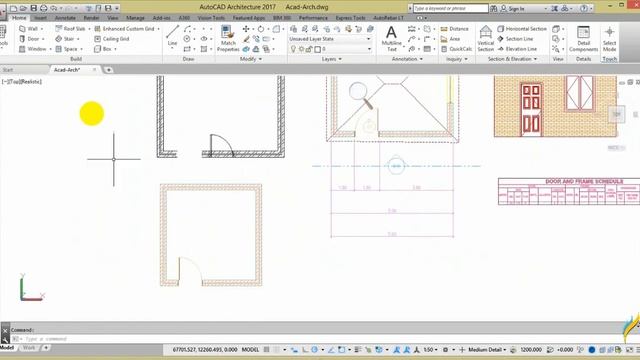The image size is (640, 360).
Task: Select the Line draw tool
Action: click(x=172, y=35)
